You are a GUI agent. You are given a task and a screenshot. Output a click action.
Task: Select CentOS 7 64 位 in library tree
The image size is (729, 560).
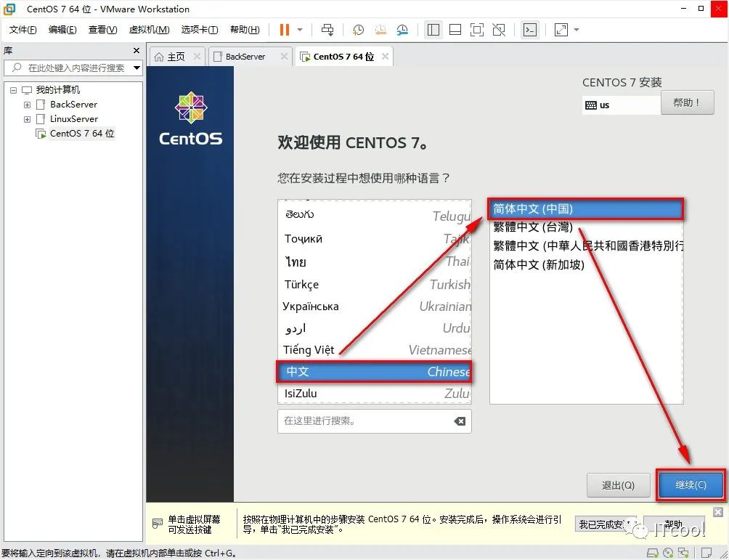click(x=82, y=133)
